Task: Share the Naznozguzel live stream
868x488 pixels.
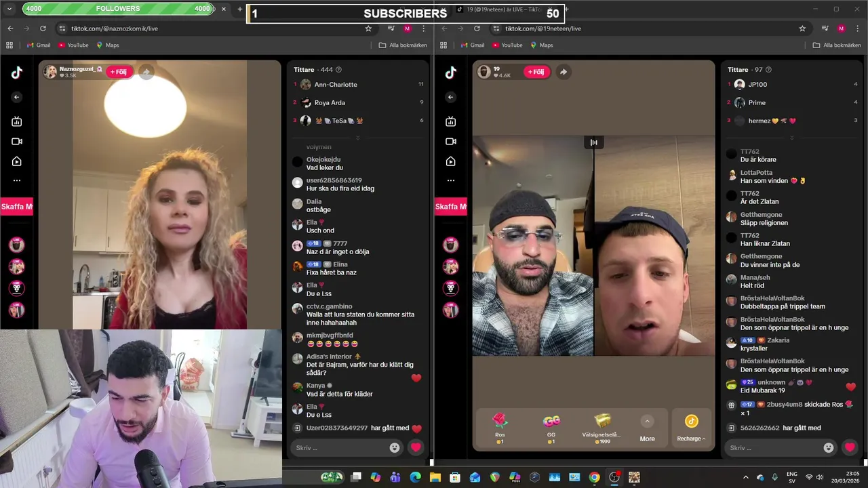Action: (x=146, y=72)
